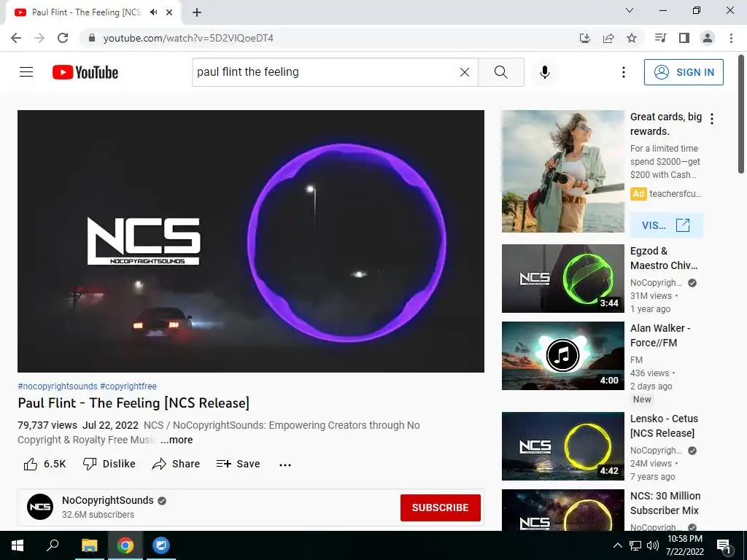
Task: Go forward in browser history
Action: pos(39,38)
